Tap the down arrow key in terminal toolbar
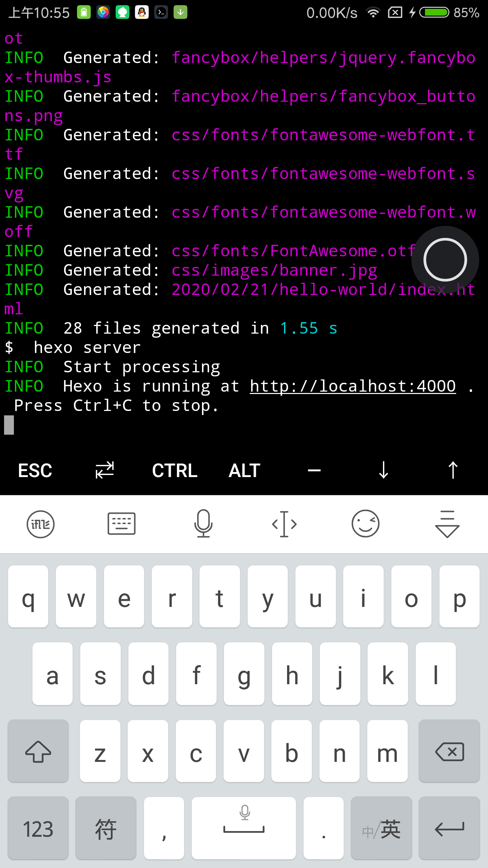Screen dimensions: 488x868 click(384, 470)
